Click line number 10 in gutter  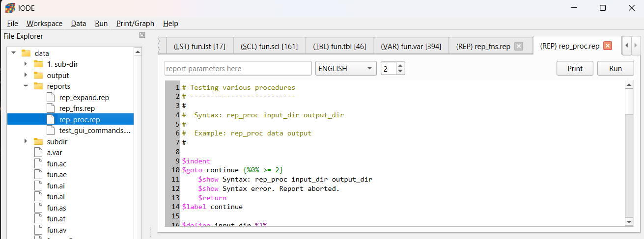click(x=175, y=170)
